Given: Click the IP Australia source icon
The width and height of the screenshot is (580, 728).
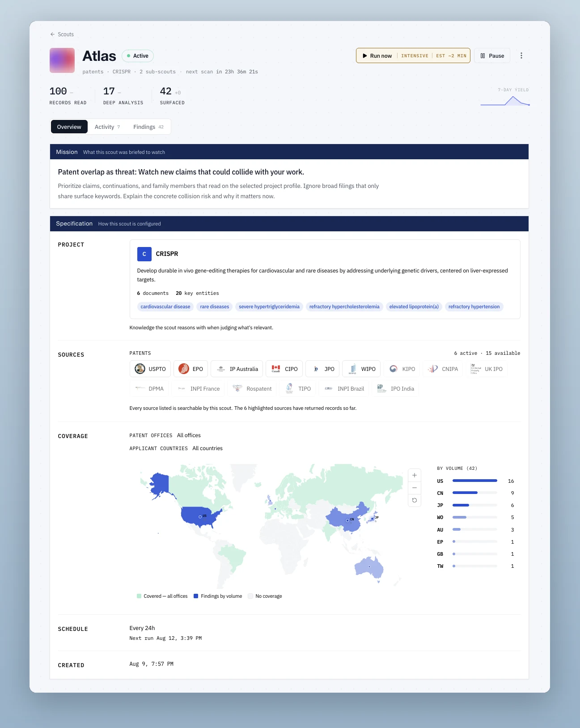Looking at the screenshot, I should coord(221,369).
